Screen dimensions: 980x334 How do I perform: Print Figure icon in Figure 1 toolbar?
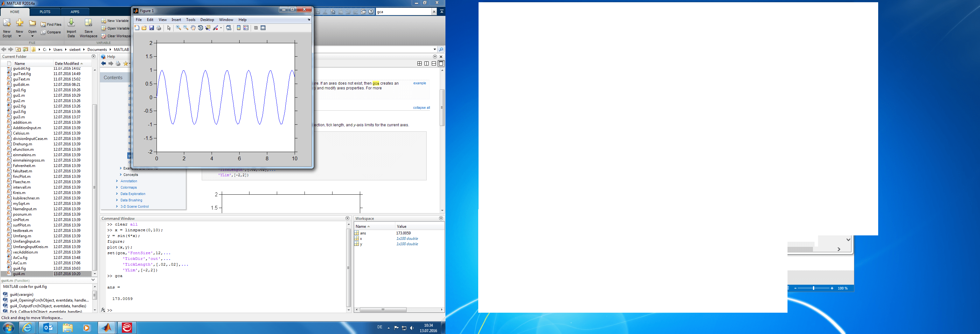159,28
